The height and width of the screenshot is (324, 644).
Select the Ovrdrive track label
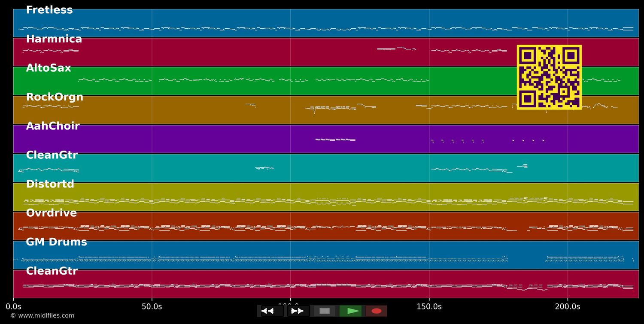(52, 213)
